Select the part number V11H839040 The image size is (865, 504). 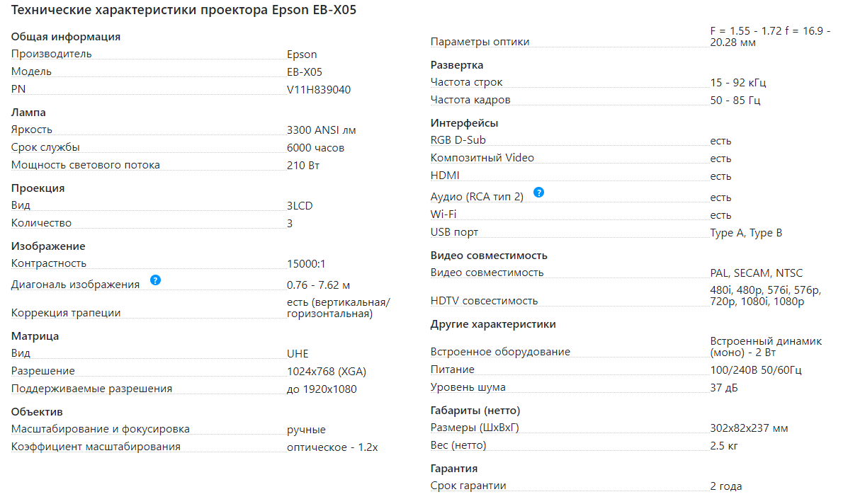(x=318, y=90)
